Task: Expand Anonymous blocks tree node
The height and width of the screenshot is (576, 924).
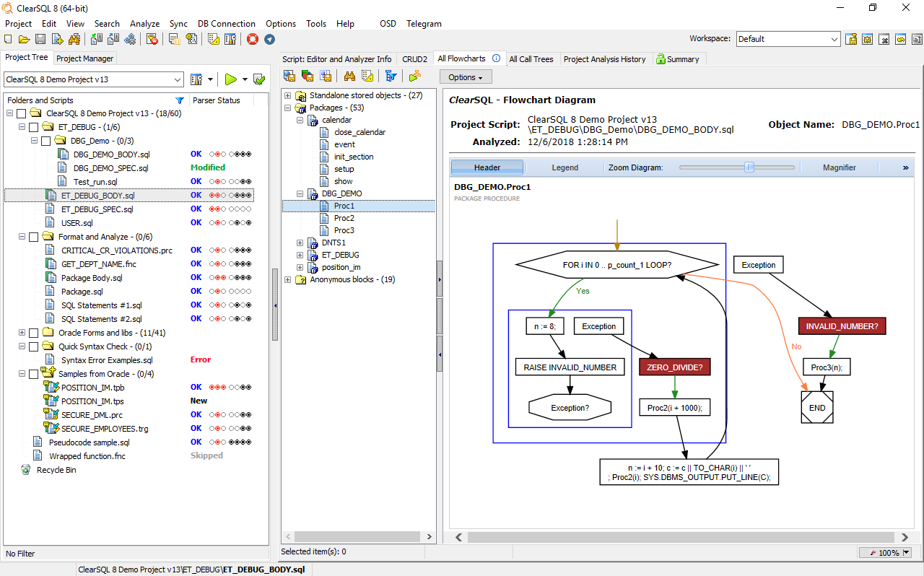Action: (x=288, y=279)
